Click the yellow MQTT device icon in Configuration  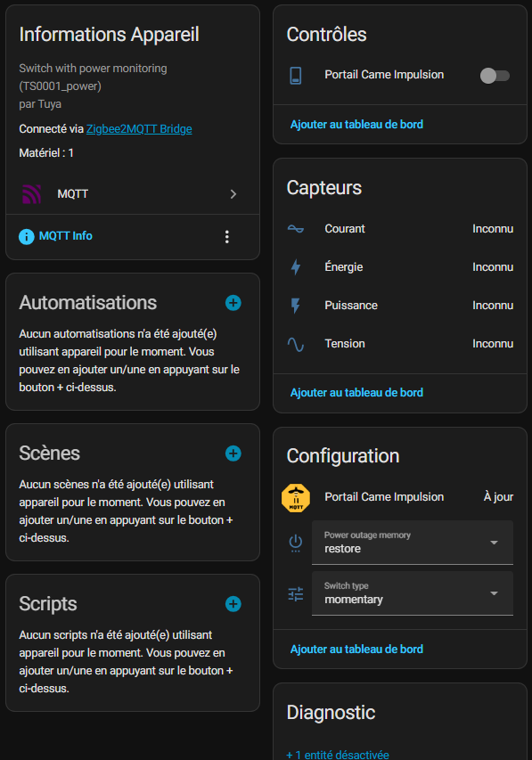(295, 497)
